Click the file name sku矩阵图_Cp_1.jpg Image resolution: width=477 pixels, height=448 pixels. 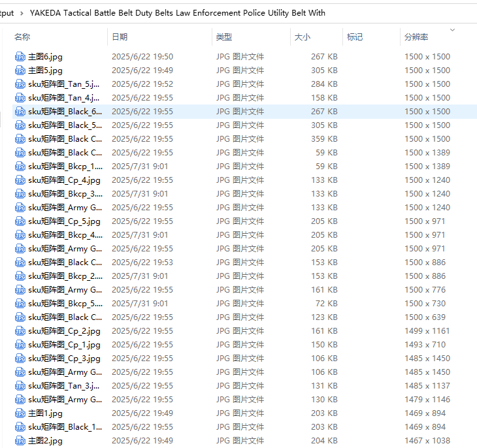(64, 345)
